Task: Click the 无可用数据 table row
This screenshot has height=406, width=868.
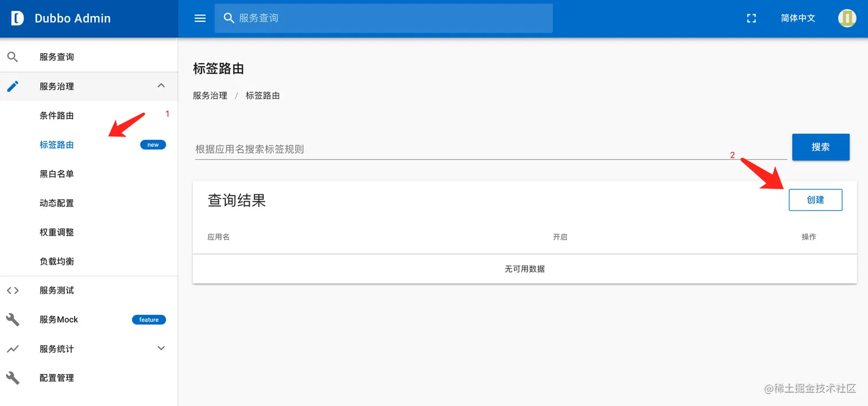Action: coord(525,269)
